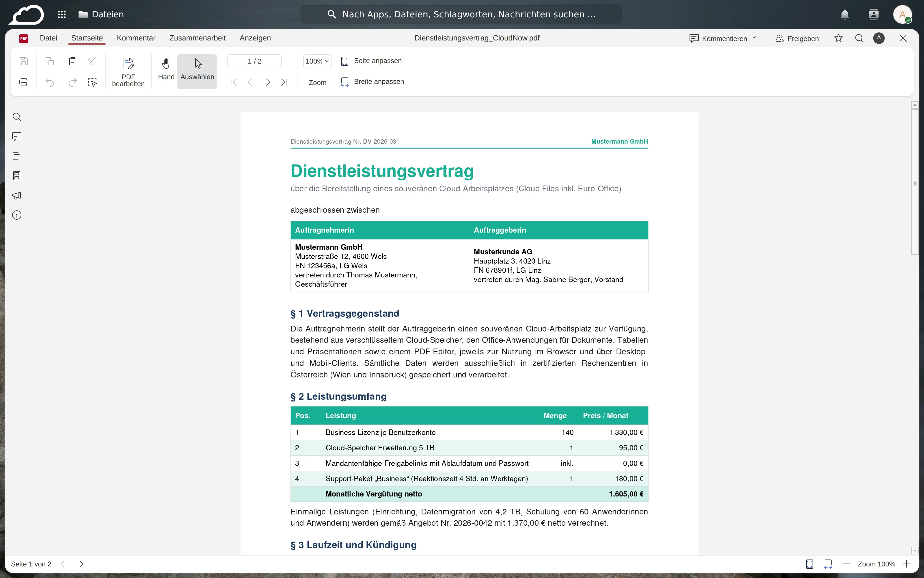Viewport: 924px width, 578px height.
Task: Click the Save icon in toolbar
Action: [x=24, y=61]
